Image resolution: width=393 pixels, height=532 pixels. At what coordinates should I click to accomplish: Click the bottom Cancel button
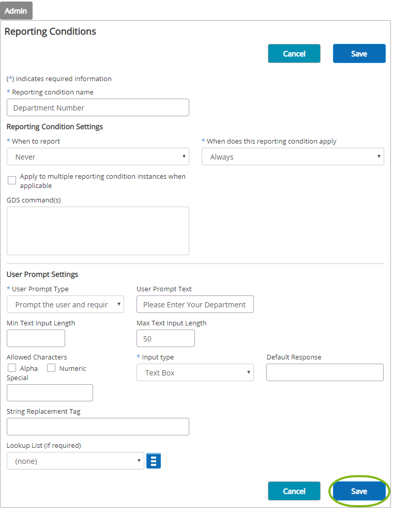click(294, 491)
